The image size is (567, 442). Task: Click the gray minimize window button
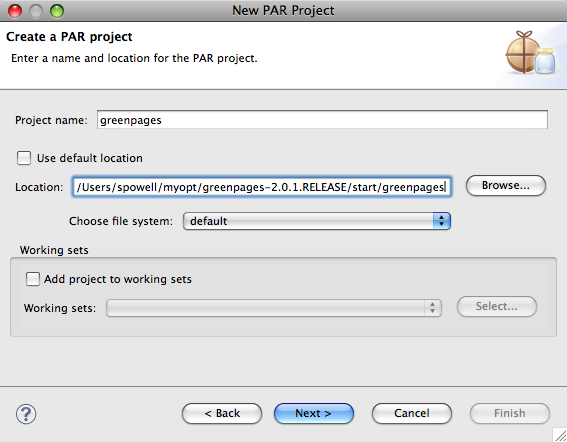pos(36,11)
